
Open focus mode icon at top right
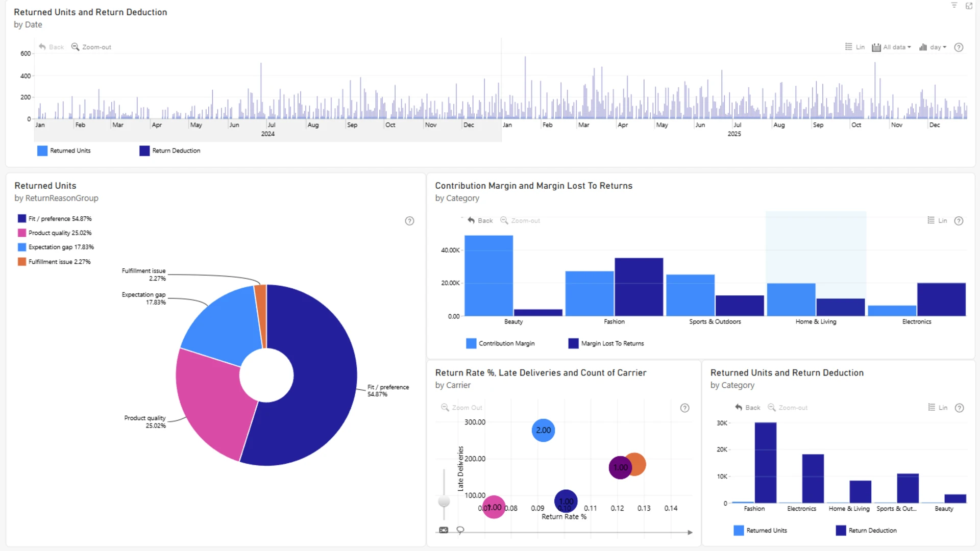pos(969,6)
